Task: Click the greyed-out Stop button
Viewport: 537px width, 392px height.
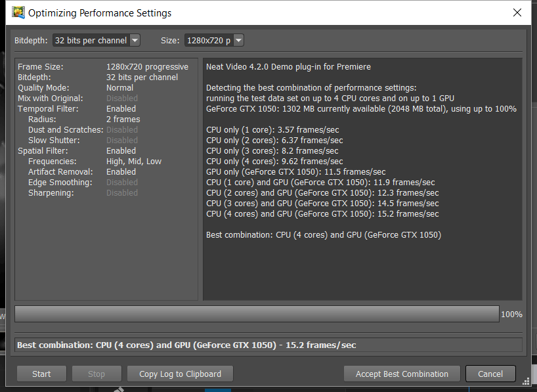Action: pyautogui.click(x=97, y=374)
